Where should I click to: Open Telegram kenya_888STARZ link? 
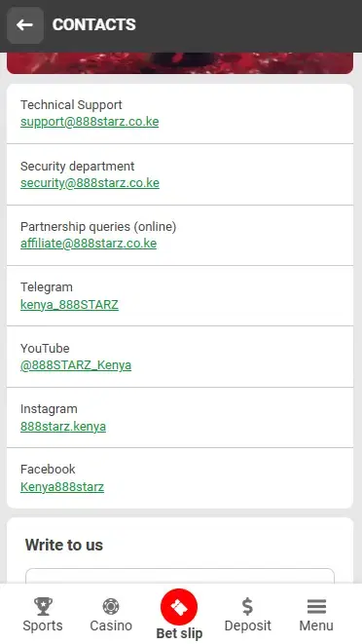[x=69, y=305]
